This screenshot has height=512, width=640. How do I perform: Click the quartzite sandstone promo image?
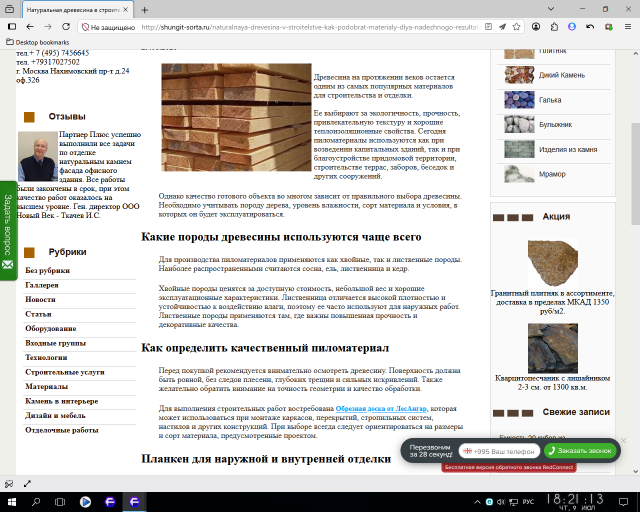click(x=553, y=348)
